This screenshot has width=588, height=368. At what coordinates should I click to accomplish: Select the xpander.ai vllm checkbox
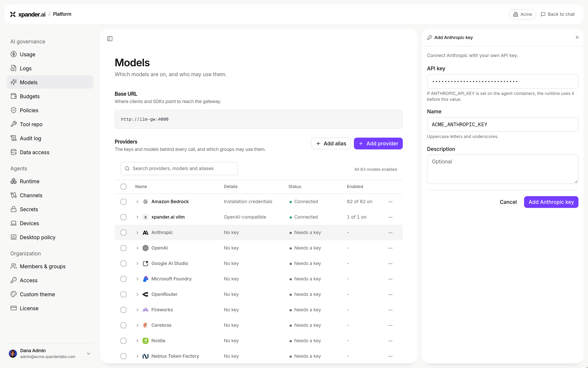click(x=123, y=217)
